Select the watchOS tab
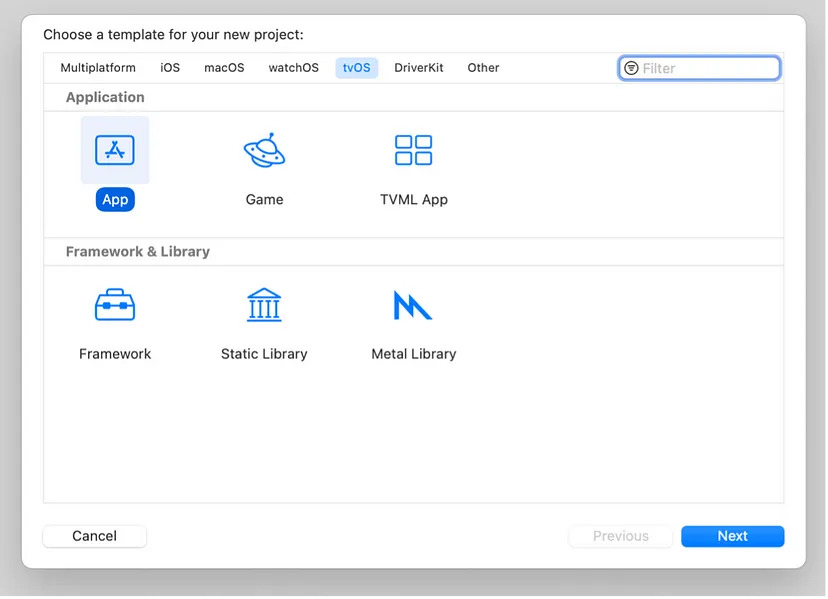The height and width of the screenshot is (599, 828). (x=294, y=68)
